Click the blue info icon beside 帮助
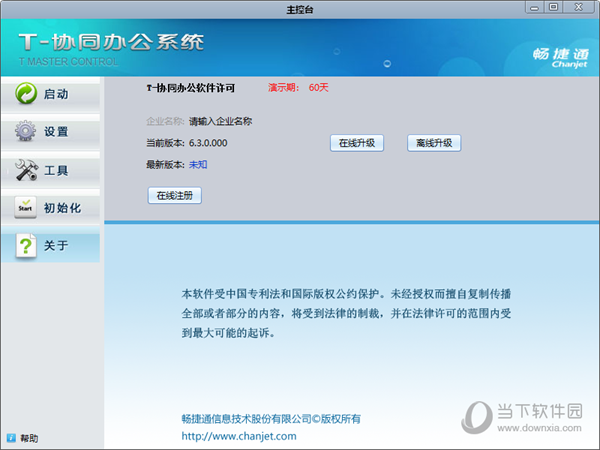600x450 pixels. click(x=11, y=438)
